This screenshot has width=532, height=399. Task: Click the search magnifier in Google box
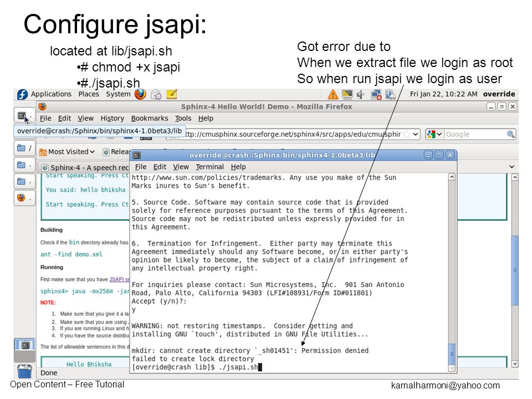pos(510,134)
